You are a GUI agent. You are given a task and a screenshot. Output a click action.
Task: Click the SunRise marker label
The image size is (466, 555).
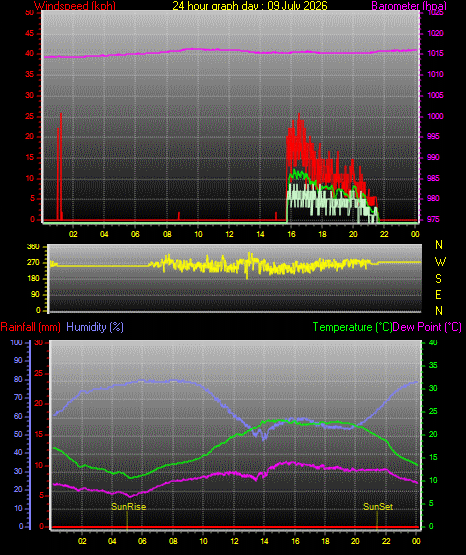tap(128, 507)
